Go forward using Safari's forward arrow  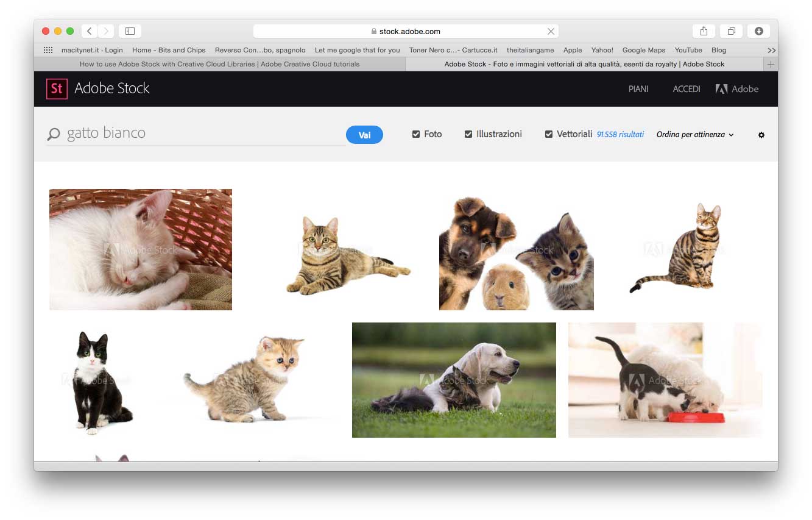pyautogui.click(x=106, y=31)
